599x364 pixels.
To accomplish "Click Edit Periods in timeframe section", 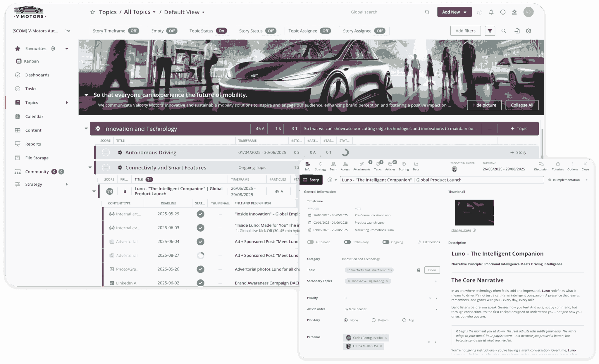I will (429, 242).
